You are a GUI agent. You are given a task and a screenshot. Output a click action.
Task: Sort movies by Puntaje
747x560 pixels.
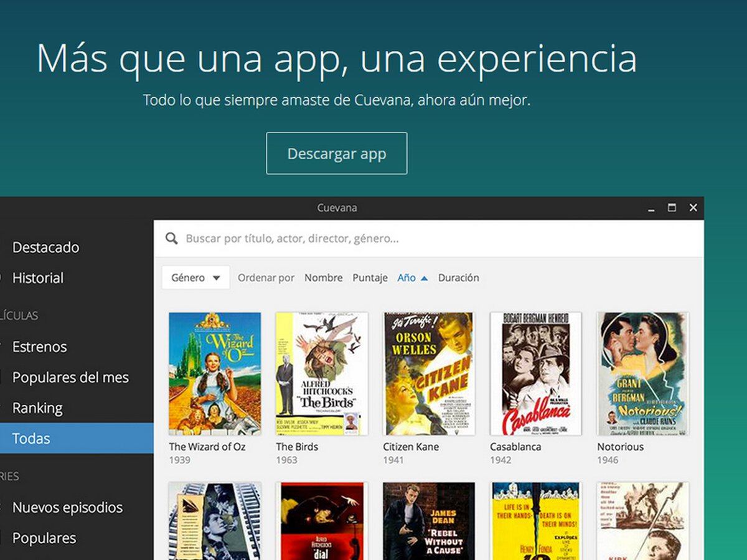coord(370,278)
